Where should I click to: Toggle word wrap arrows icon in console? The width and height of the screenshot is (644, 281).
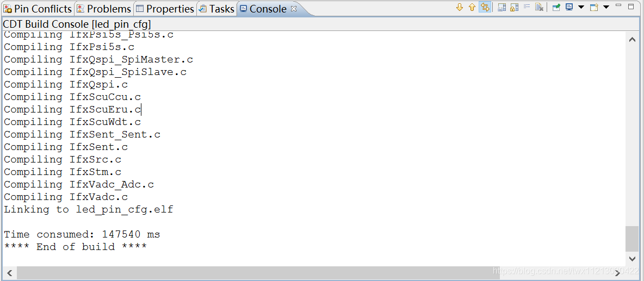485,8
